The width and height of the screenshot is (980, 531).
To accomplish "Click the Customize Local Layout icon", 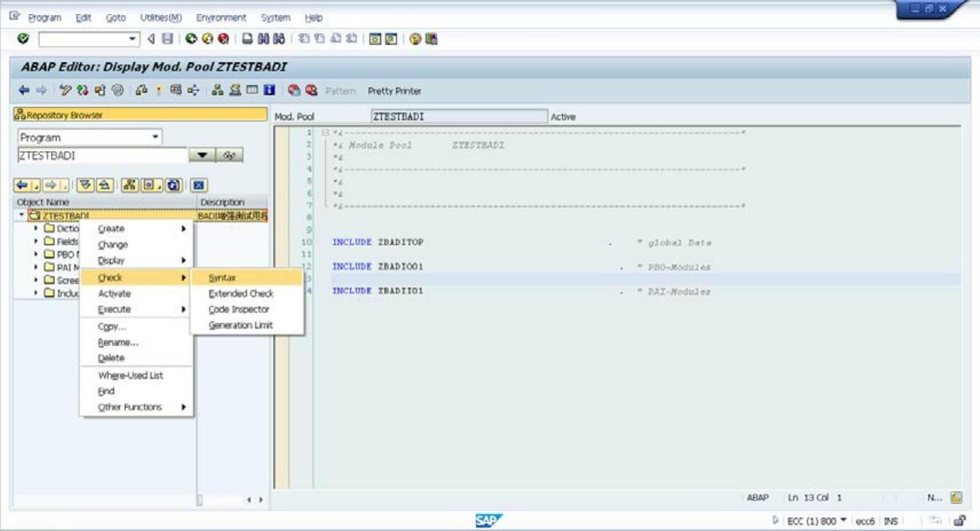I will coord(431,38).
